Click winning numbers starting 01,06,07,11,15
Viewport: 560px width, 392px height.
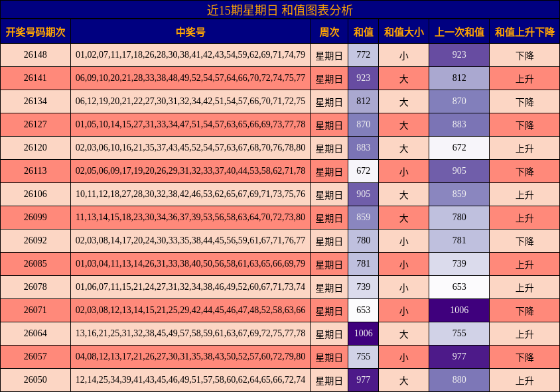coord(190,287)
